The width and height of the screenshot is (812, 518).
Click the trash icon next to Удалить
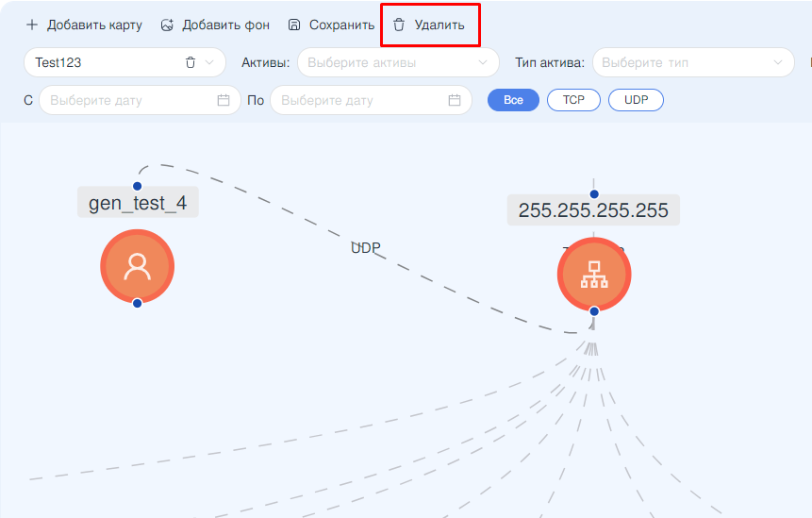click(x=399, y=25)
